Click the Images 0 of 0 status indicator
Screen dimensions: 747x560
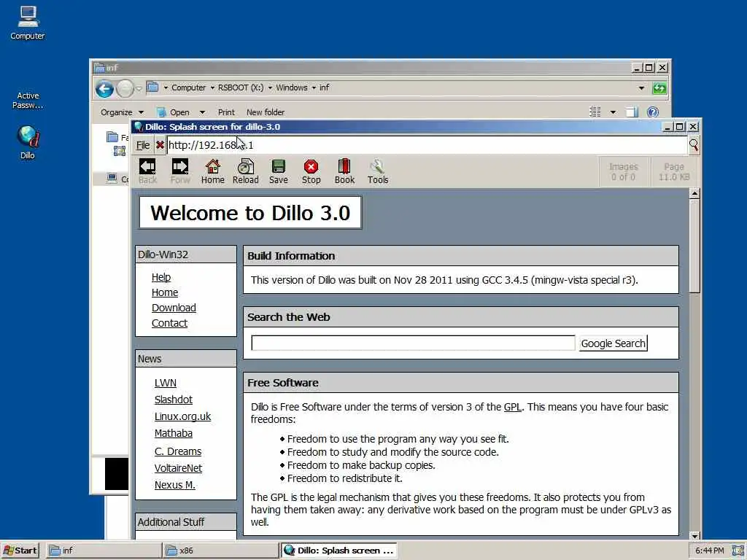click(623, 172)
